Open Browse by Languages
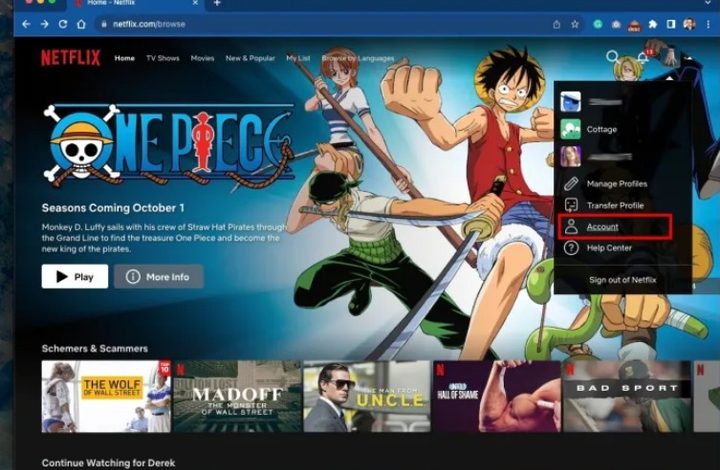The height and width of the screenshot is (470, 720). pos(358,58)
